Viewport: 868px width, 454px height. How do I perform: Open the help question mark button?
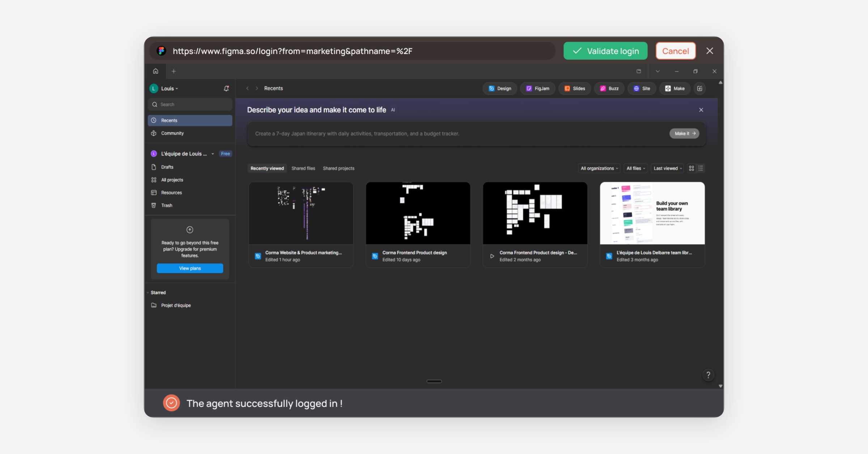click(709, 375)
